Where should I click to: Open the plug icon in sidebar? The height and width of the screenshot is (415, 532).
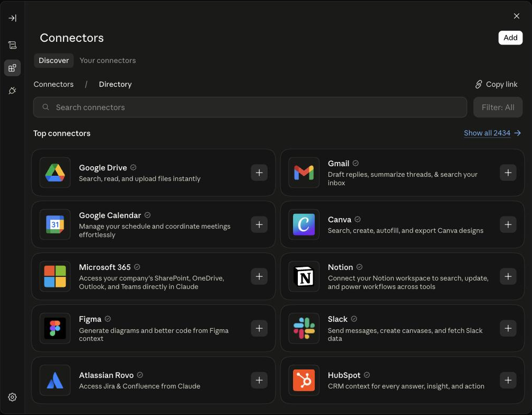tap(13, 91)
